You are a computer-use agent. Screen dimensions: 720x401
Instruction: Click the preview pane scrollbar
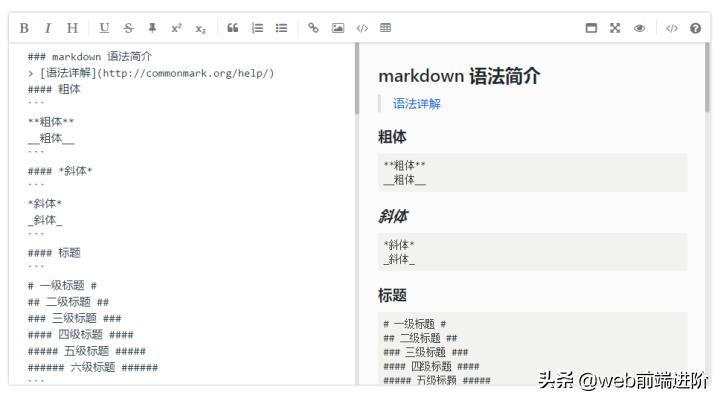(708, 78)
